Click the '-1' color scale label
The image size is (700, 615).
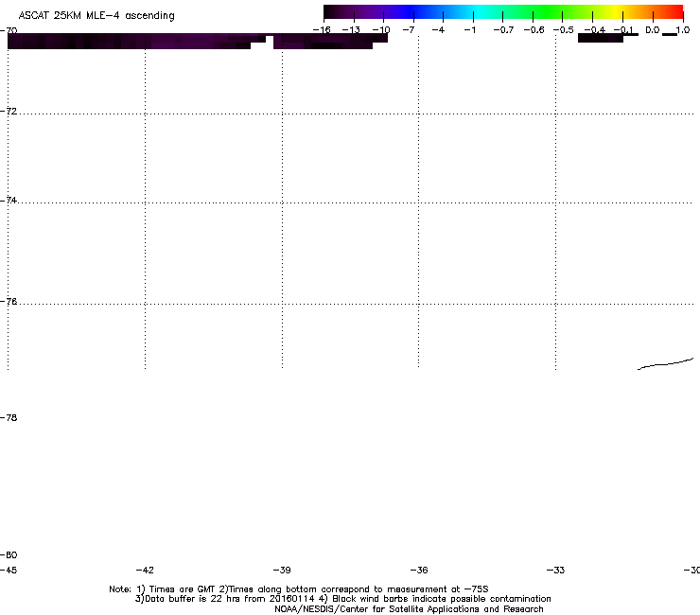(469, 30)
